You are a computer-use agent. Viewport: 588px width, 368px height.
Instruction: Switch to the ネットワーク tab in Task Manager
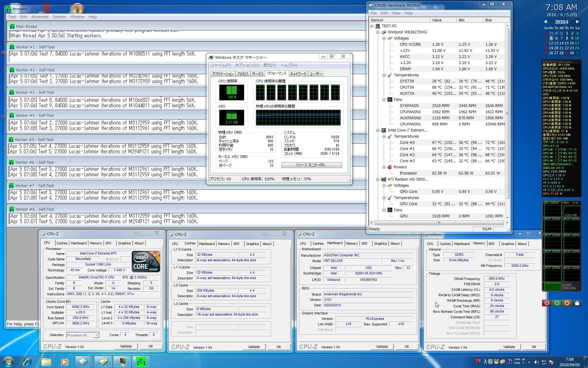(298, 74)
